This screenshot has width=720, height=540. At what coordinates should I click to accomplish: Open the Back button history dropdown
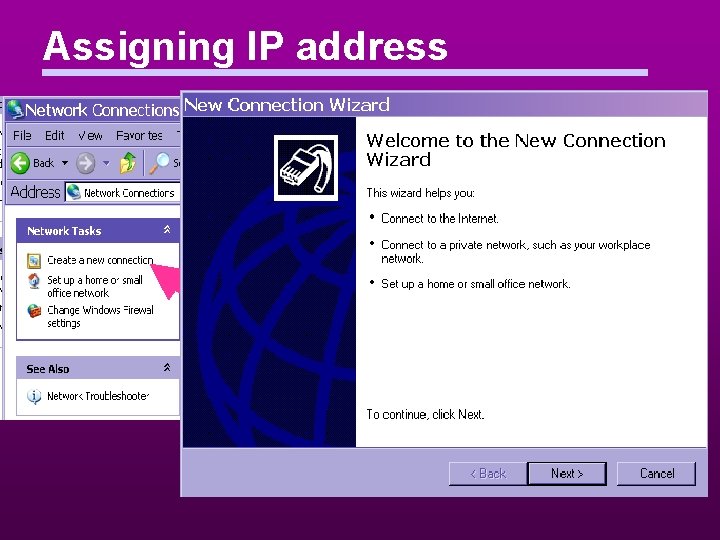[65, 163]
